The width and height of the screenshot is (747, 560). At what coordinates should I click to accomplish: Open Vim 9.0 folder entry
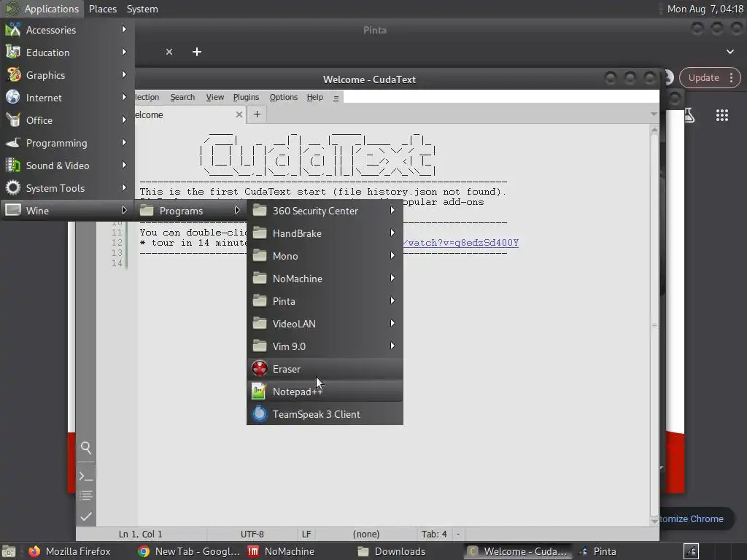pyautogui.click(x=325, y=346)
